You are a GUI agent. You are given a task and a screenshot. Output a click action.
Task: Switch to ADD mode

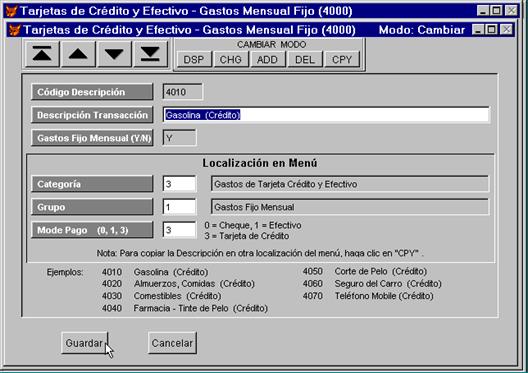267,60
